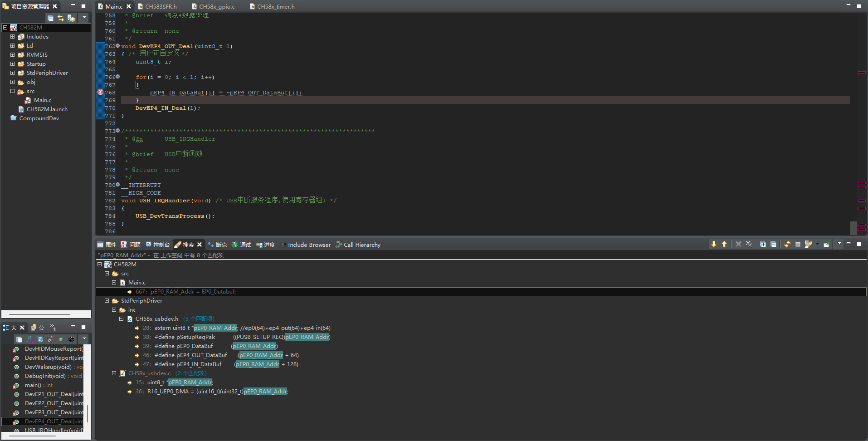
Task: Expand the Includes node
Action: point(12,37)
